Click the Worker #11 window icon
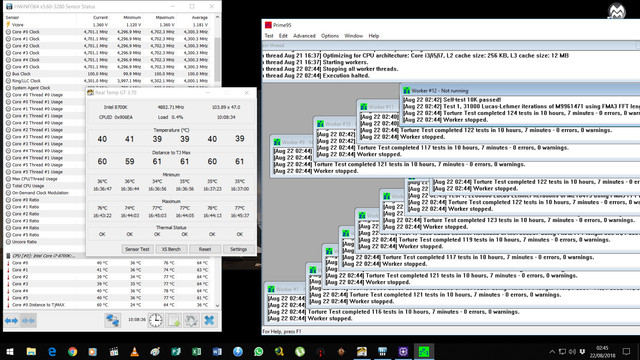640x360 pixels. click(x=364, y=107)
